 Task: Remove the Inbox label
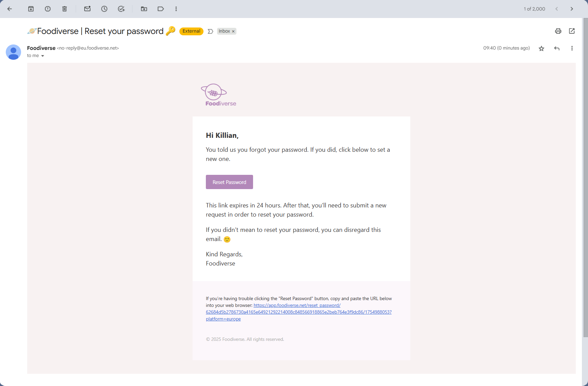233,31
